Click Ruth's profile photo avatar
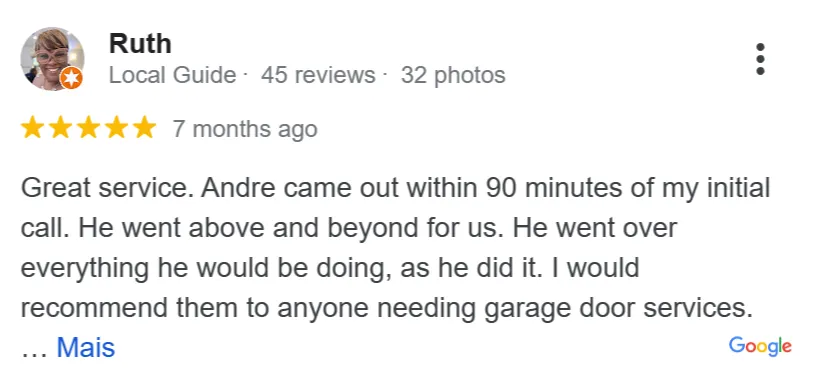815x371 pixels. click(x=52, y=59)
